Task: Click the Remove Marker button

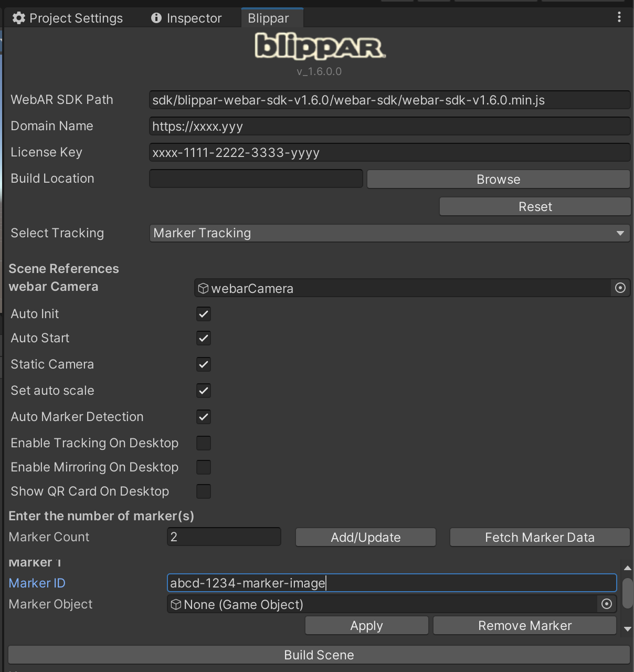Action: pos(525,625)
